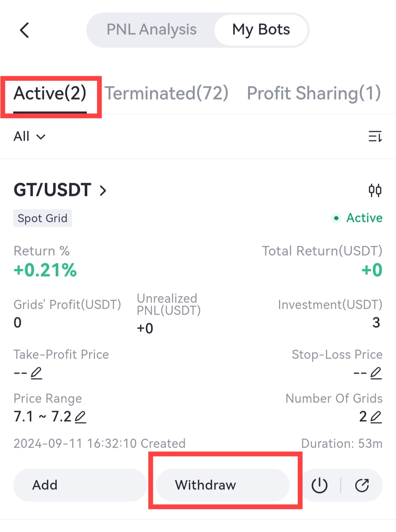The width and height of the screenshot is (396, 532).
Task: Terminate the bot with the power icon
Action: click(319, 485)
